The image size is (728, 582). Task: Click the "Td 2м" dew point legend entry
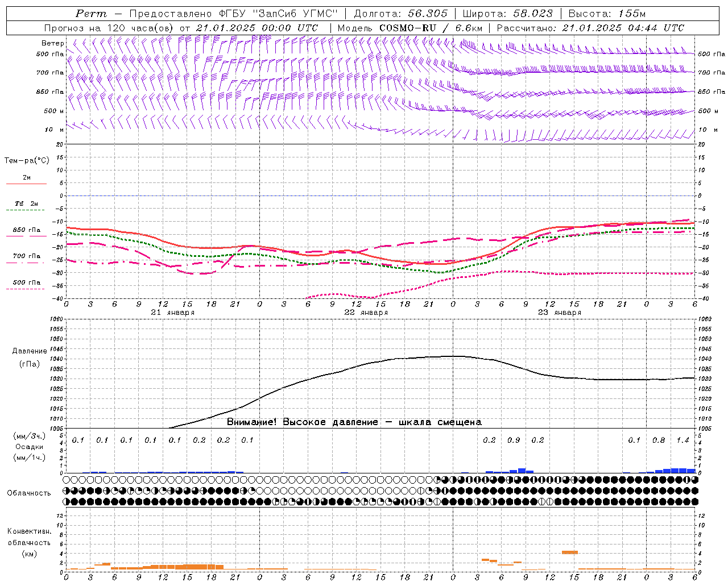[26, 203]
